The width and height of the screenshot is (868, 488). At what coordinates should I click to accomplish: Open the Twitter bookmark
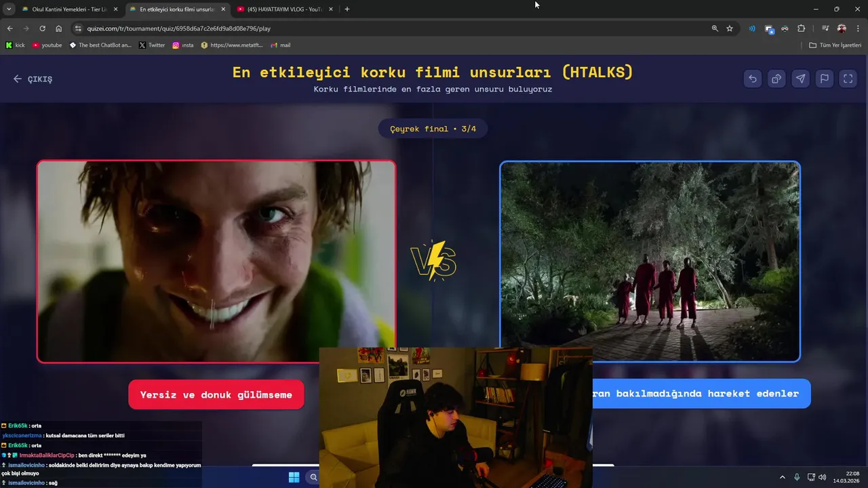coord(152,45)
